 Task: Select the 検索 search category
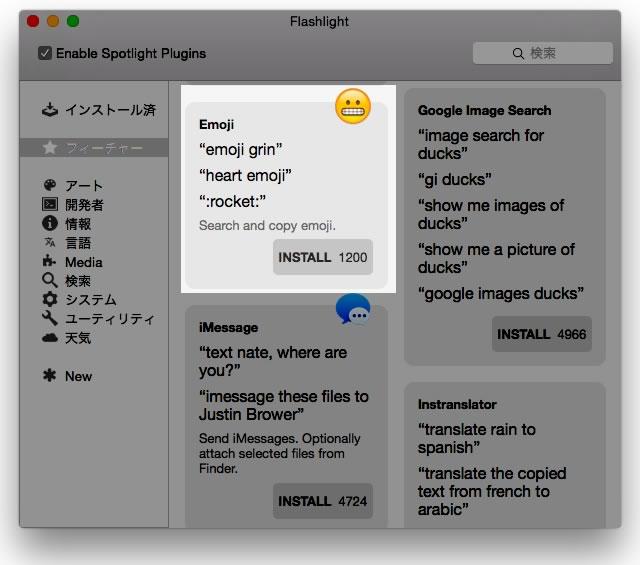(x=78, y=281)
